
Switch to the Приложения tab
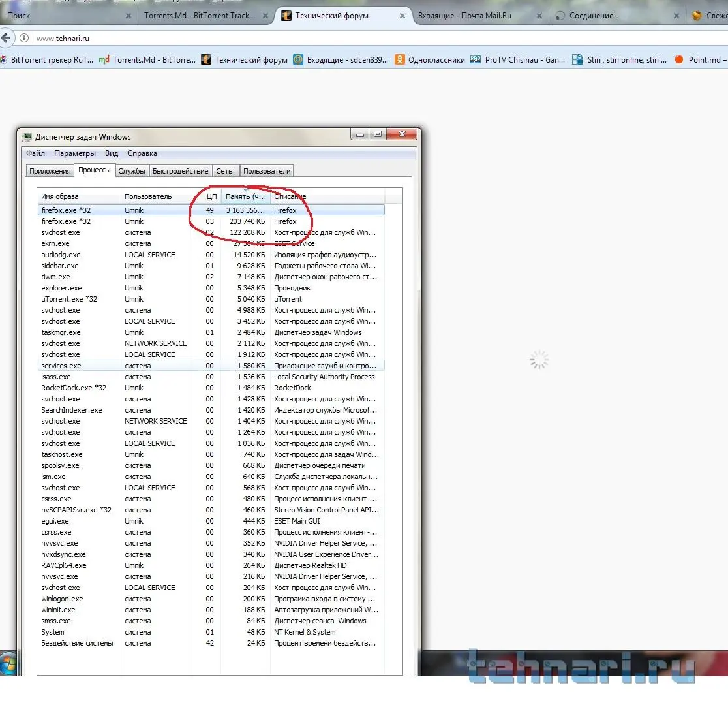tap(50, 171)
